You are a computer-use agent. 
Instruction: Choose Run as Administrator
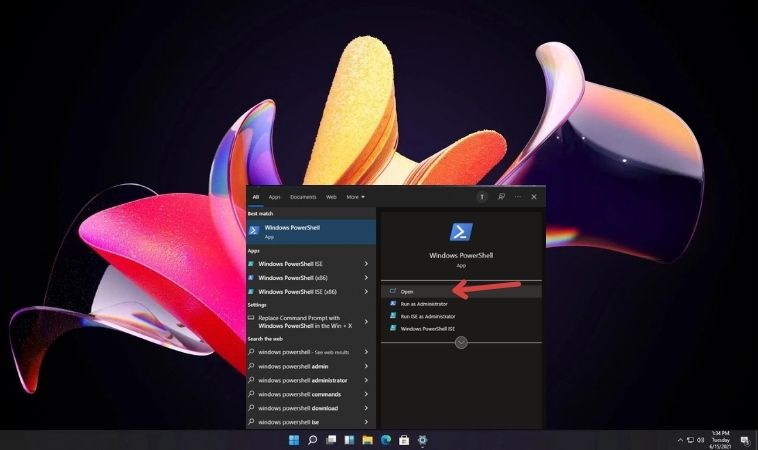point(422,303)
